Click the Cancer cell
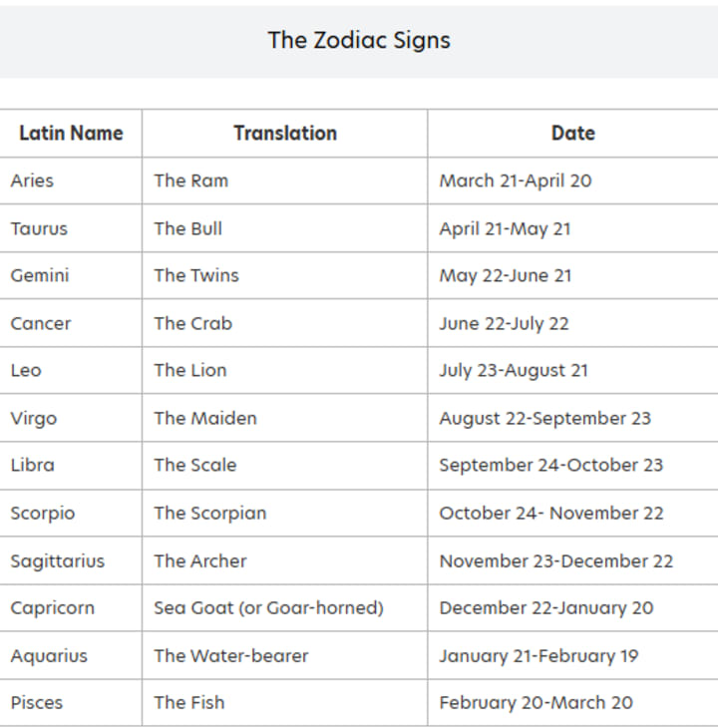718x728 pixels. click(x=71, y=323)
